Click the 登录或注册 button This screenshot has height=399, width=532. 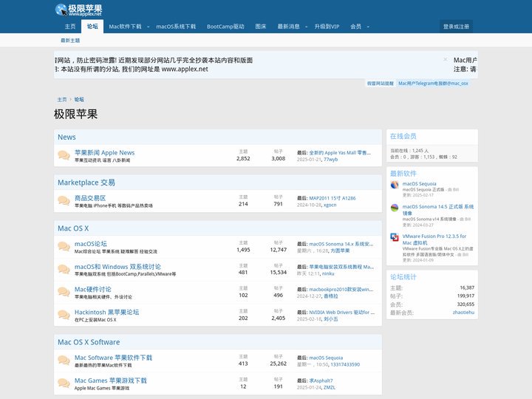pyautogui.click(x=456, y=27)
